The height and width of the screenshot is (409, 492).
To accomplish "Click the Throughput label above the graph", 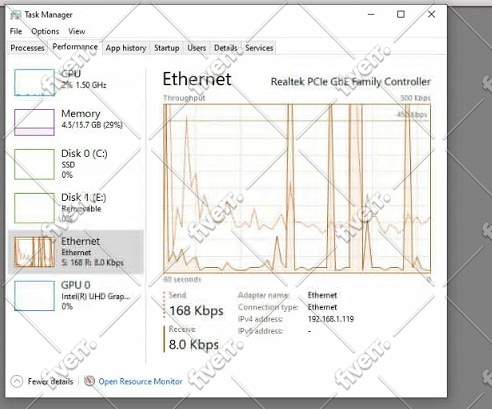I will click(x=184, y=98).
